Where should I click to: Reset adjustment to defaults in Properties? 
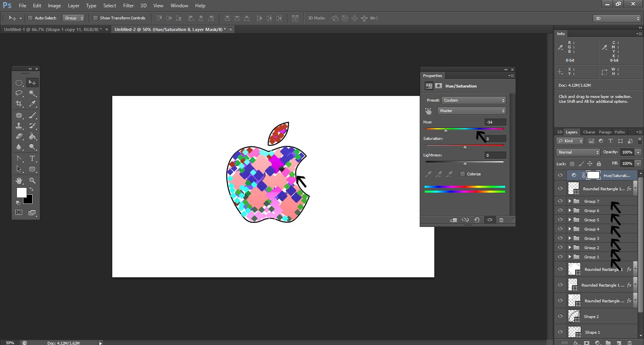[477, 220]
